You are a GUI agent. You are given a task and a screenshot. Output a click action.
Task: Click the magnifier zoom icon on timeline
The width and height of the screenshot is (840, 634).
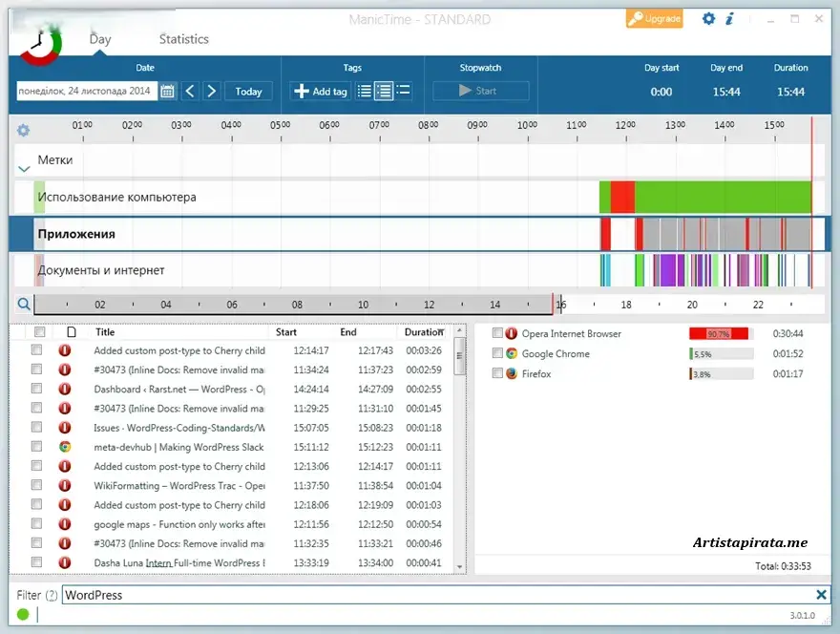24,305
